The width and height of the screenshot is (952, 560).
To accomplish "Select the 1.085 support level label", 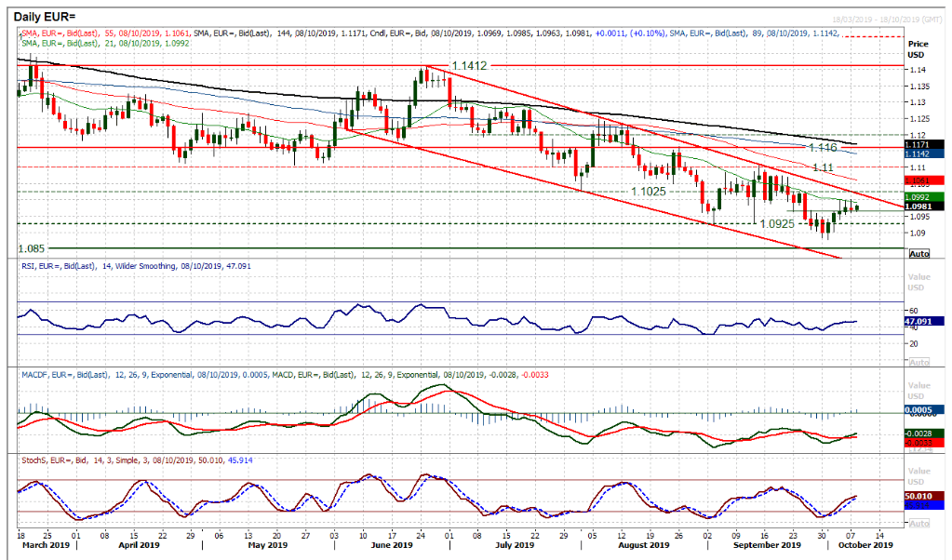I will [34, 249].
